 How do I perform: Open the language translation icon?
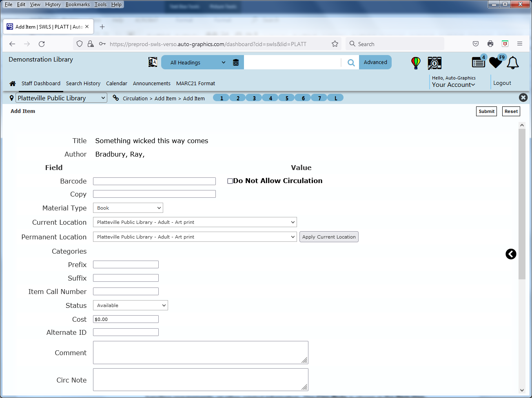[153, 62]
